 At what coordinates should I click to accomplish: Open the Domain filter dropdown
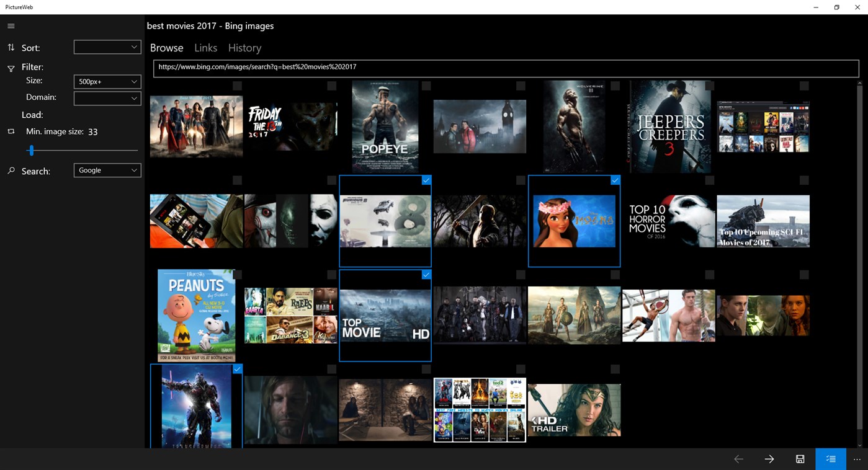(x=107, y=98)
